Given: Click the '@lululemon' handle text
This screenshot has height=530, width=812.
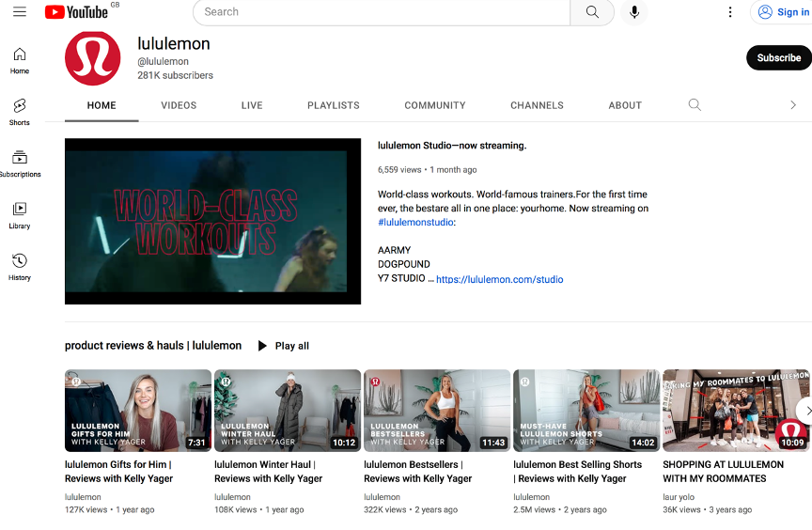Looking at the screenshot, I should (163, 62).
